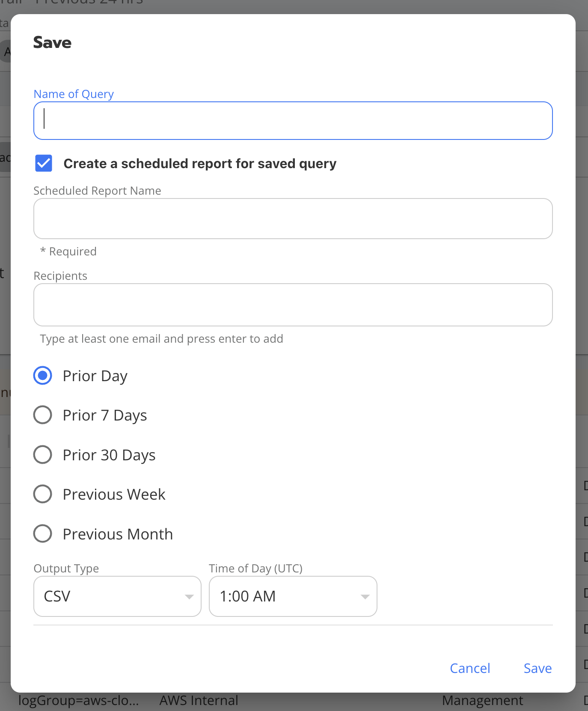Pick the Previous Week radio option
This screenshot has width=588, height=711.
[43, 494]
